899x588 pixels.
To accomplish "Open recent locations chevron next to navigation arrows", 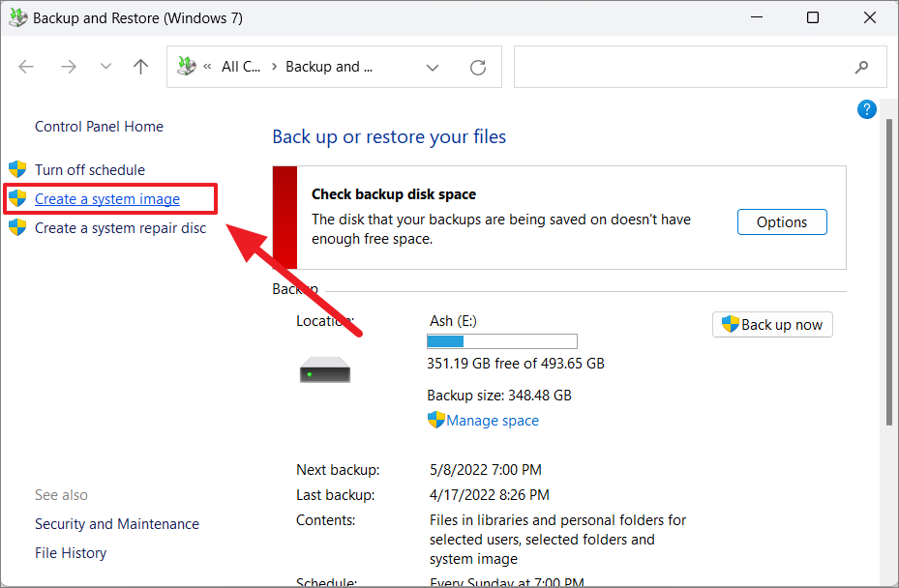I will 105,67.
